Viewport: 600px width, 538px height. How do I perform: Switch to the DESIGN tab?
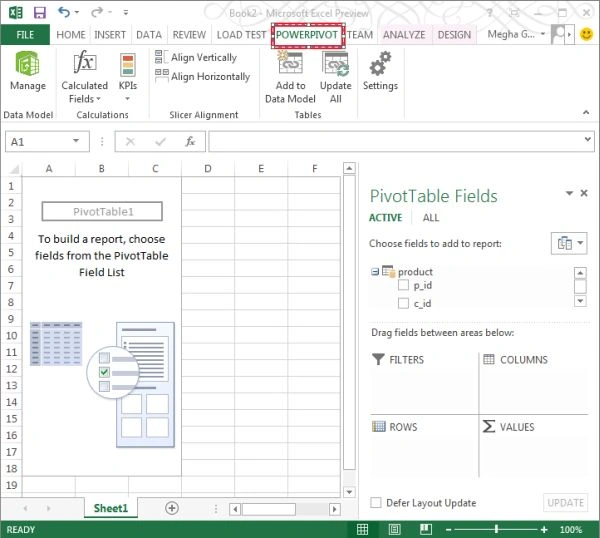[454, 35]
